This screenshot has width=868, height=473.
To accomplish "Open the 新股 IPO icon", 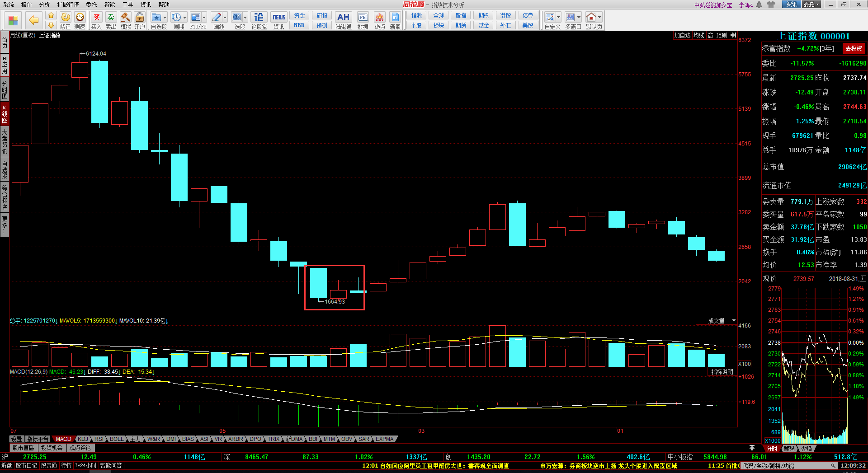I will (395, 21).
